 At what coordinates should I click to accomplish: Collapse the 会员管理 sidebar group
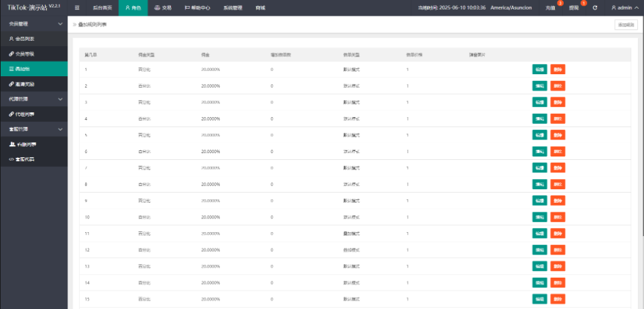click(33, 24)
